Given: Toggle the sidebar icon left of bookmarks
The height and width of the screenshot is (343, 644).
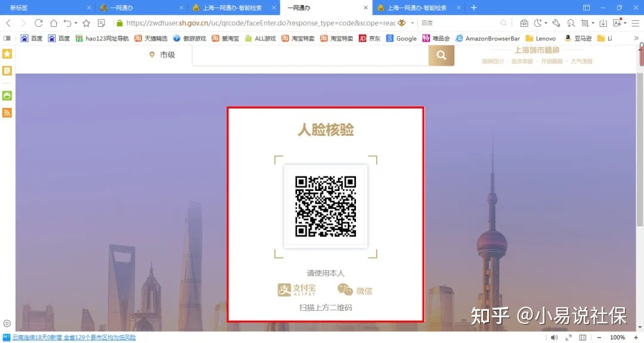Looking at the screenshot, I should tap(7, 38).
